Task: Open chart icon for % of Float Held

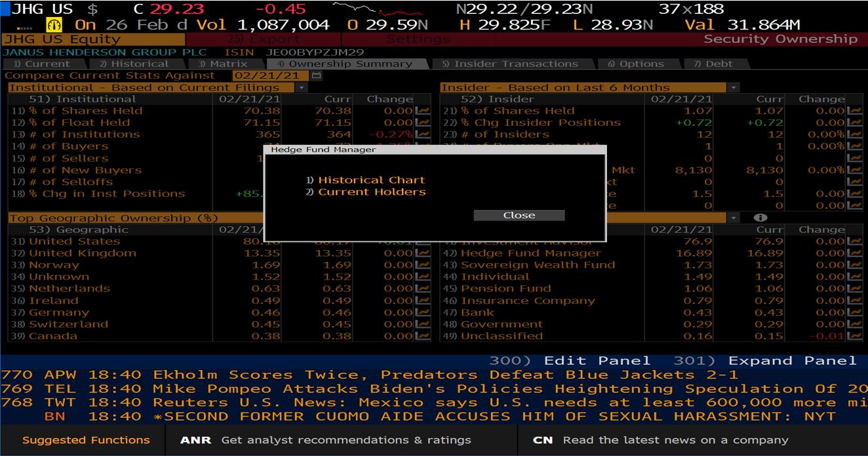Action: click(423, 123)
